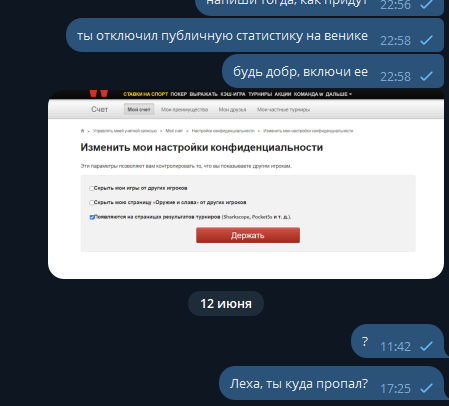Open the "Настройки конфиденциальности" breadcrumb link

coord(223,131)
